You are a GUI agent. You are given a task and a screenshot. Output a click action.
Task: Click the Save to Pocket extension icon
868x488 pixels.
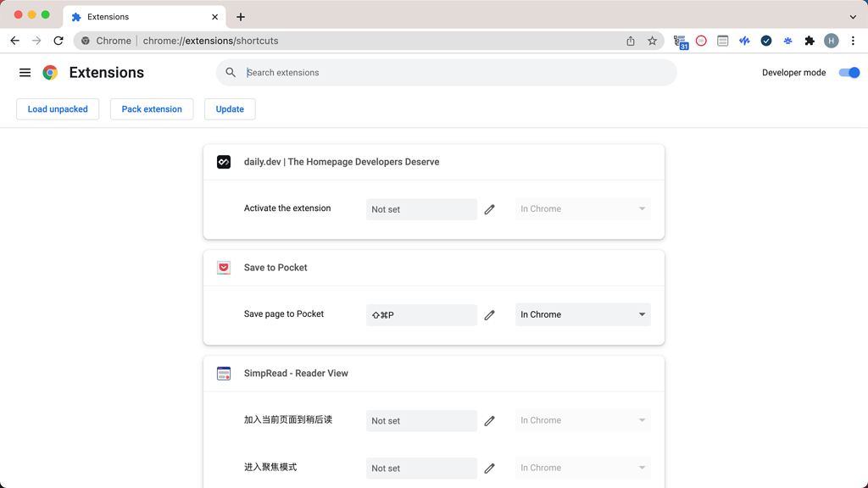click(x=222, y=267)
